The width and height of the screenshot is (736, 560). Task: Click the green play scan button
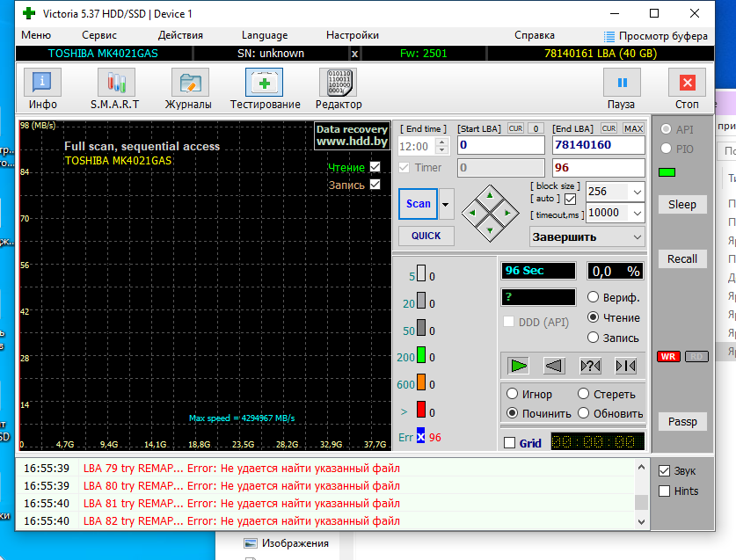pos(518,366)
